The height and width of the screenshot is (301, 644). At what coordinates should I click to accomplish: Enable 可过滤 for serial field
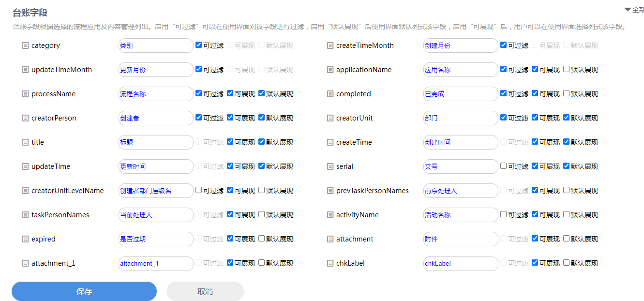[x=504, y=166]
